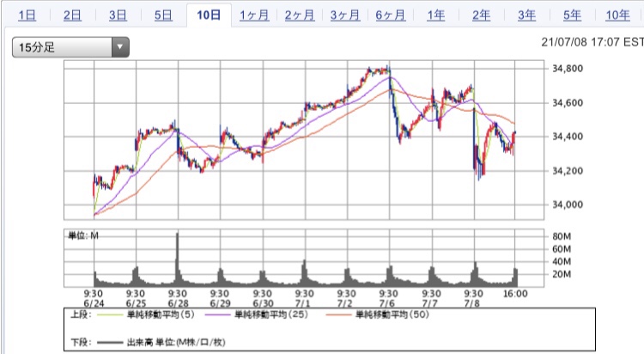
Task: Click the 60M volume axis label
Action: (562, 249)
